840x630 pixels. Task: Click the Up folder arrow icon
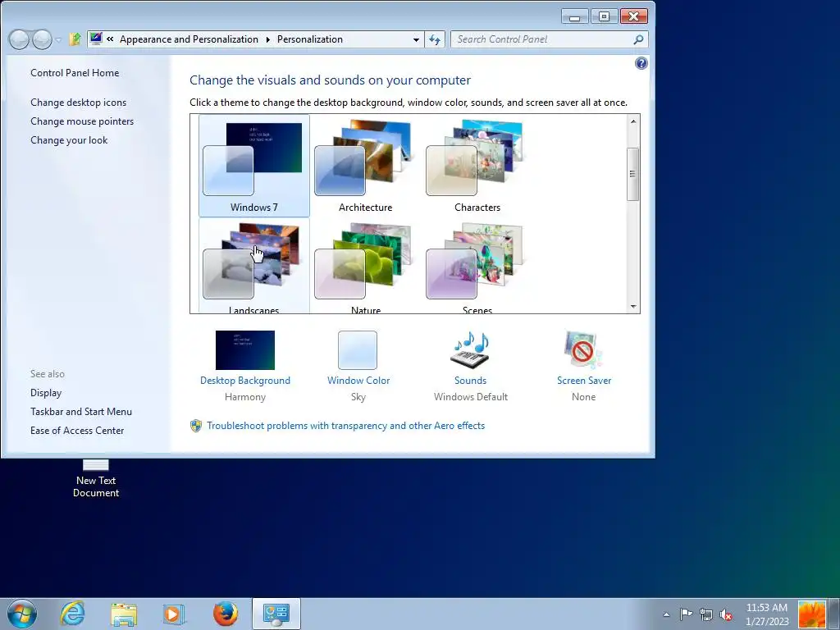(75, 39)
